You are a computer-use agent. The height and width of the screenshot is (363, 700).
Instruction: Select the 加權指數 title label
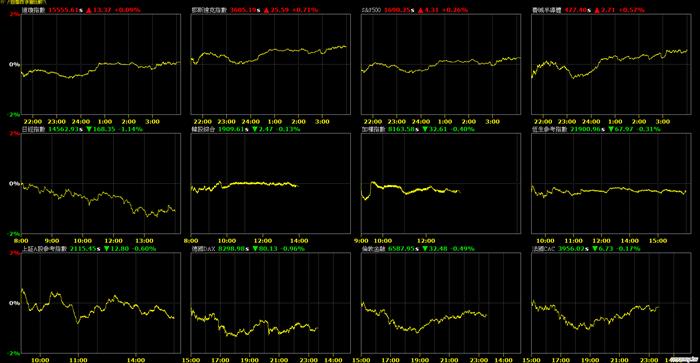(x=374, y=129)
